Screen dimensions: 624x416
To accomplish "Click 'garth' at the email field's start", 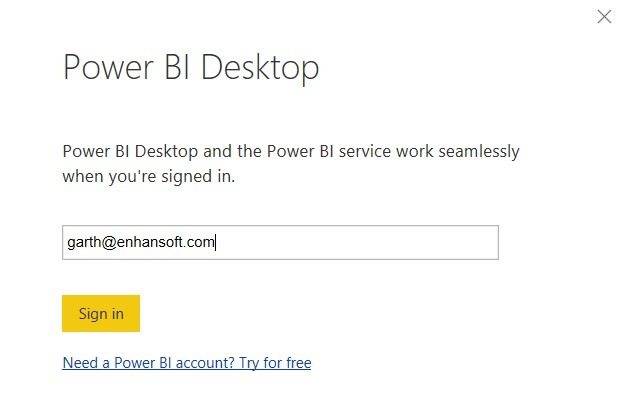I will [x=84, y=242].
